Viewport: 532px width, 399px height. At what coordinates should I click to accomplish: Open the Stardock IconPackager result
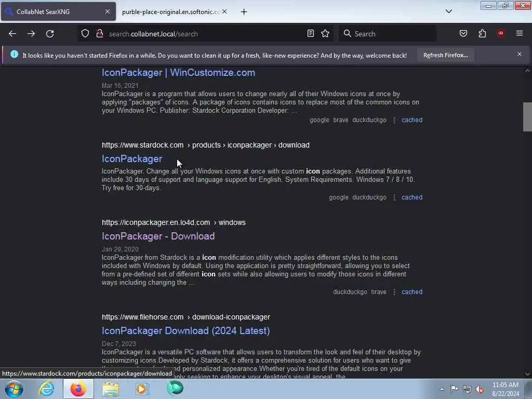pos(132,159)
